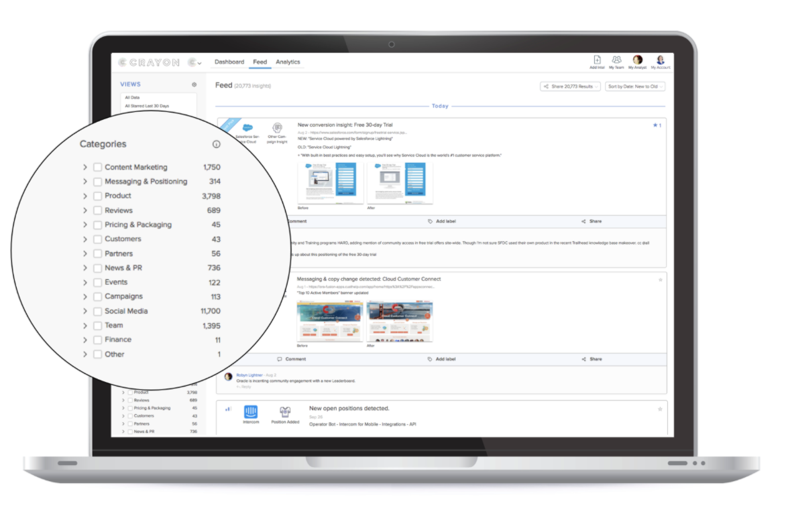The width and height of the screenshot is (790, 532).
Task: Check the Customers category in magnified list
Action: pyautogui.click(x=98, y=239)
